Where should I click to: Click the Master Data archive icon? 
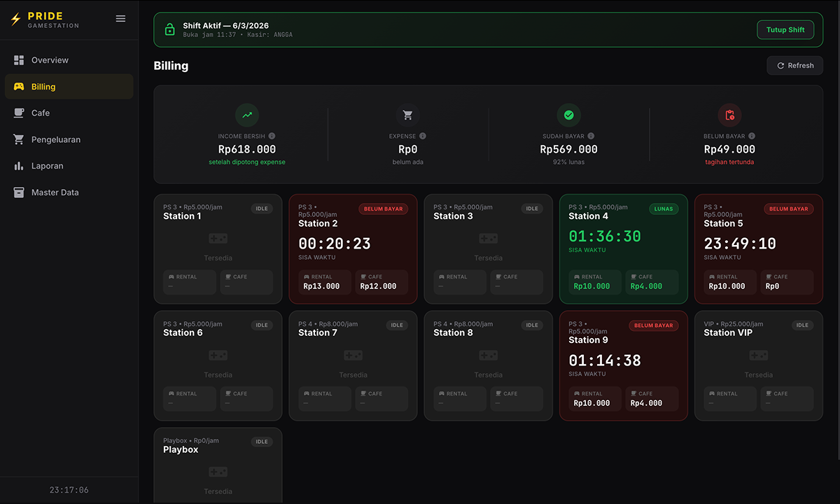tap(19, 192)
